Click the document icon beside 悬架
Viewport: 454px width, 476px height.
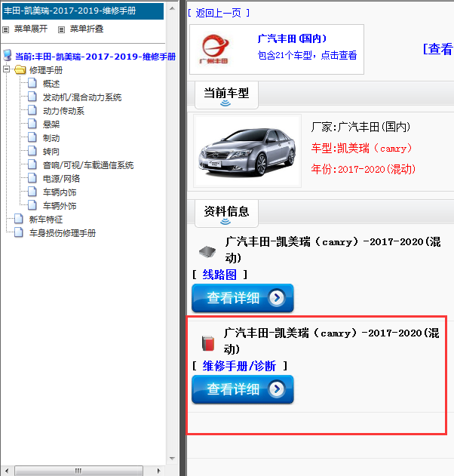point(32,124)
